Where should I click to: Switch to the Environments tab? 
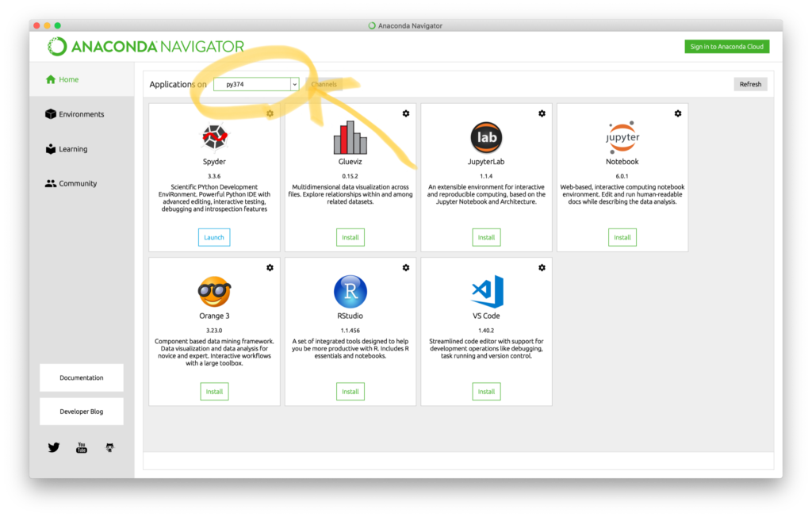tap(81, 114)
